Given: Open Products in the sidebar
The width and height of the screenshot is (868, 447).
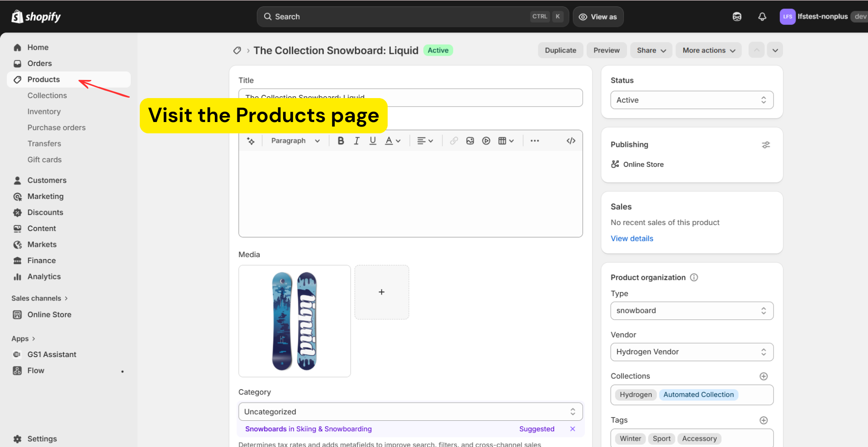Looking at the screenshot, I should (x=69, y=80).
